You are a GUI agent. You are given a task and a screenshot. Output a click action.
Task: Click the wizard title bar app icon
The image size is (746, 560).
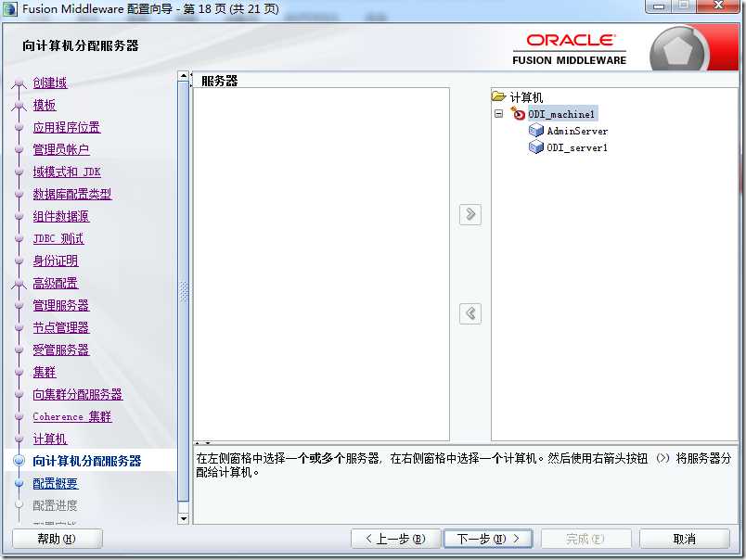tap(10, 8)
